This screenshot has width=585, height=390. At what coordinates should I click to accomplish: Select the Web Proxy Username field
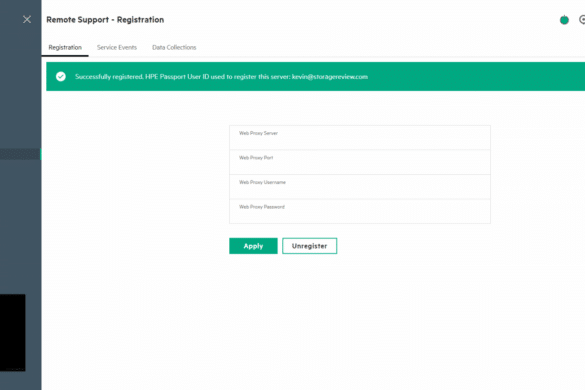click(360, 187)
